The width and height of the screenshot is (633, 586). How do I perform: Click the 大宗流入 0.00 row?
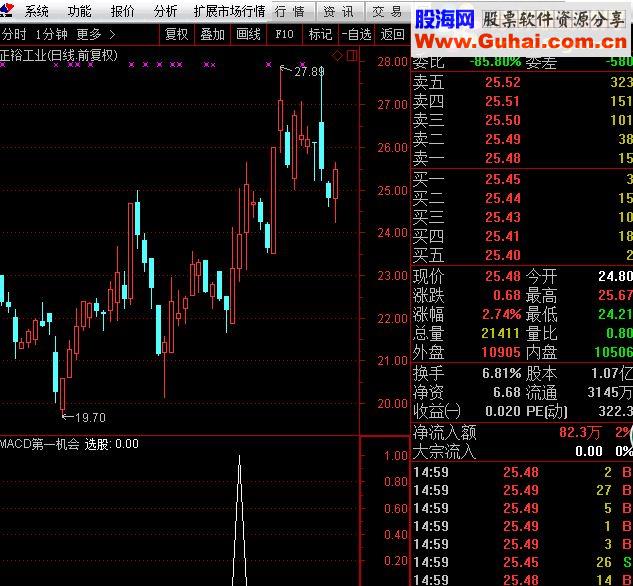(522, 451)
